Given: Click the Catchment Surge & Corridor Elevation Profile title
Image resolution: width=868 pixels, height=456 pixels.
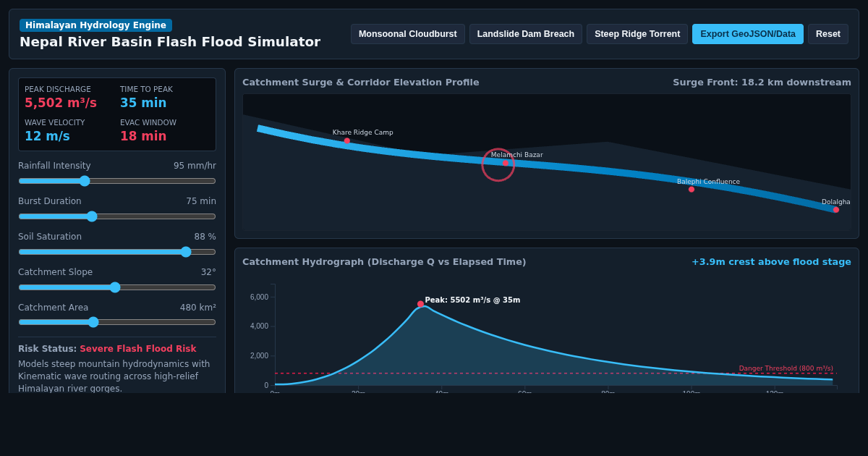Looking at the screenshot, I should pos(360,83).
